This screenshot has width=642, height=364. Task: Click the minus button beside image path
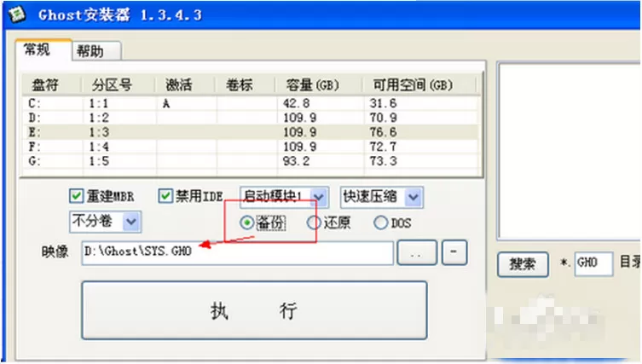[x=454, y=252]
